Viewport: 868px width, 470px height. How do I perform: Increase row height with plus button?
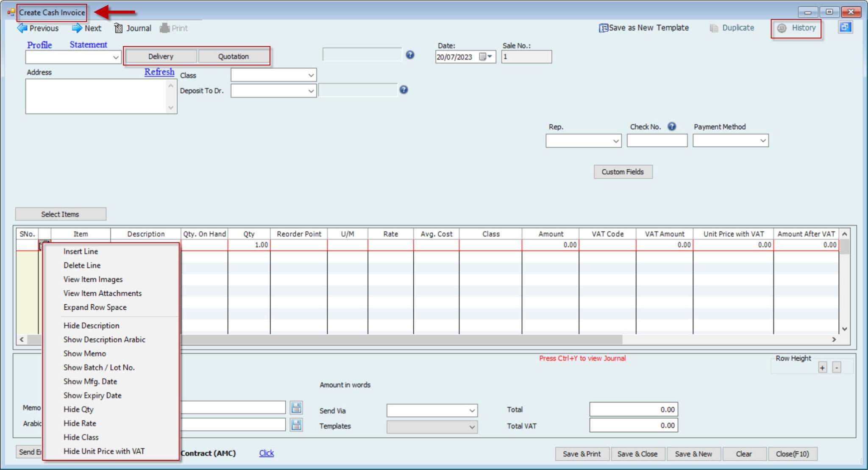(822, 367)
